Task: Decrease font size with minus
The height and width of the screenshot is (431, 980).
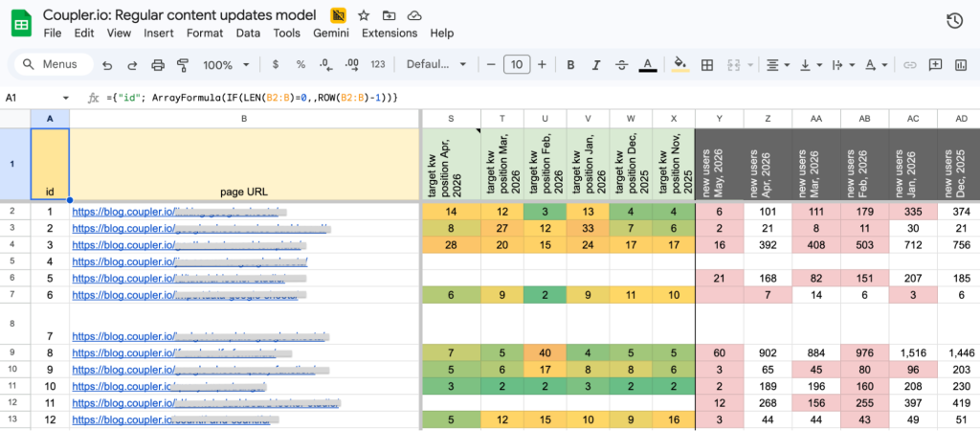Action: pos(491,64)
